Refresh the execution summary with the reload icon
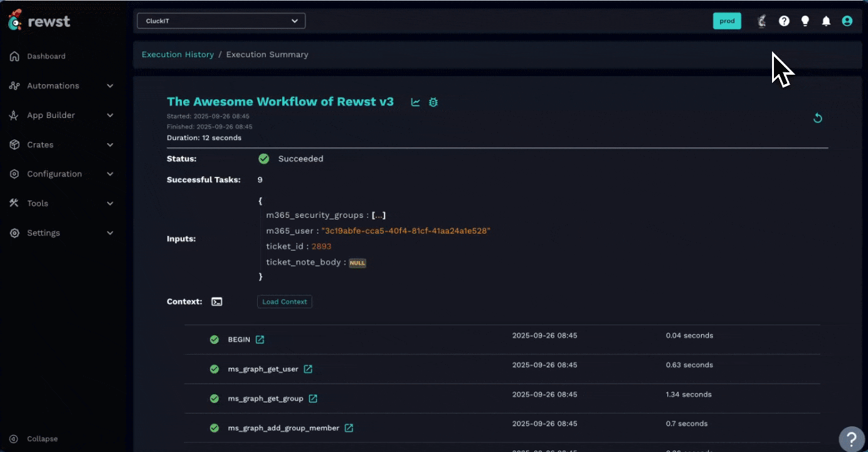868x452 pixels. click(x=817, y=117)
